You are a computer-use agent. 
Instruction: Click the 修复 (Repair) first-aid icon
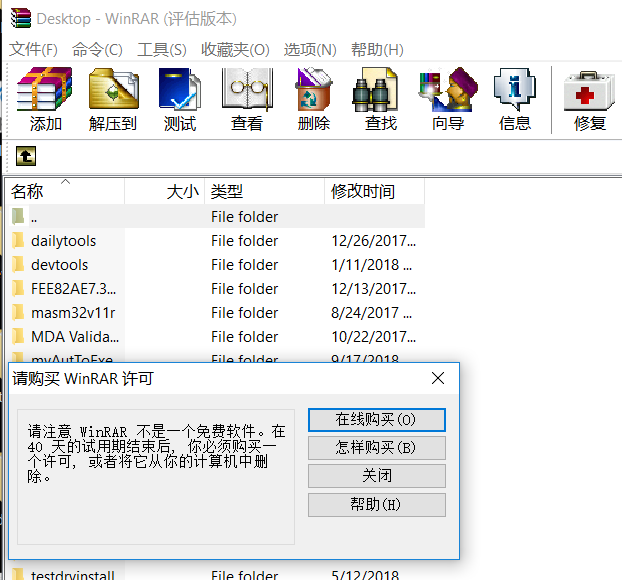click(589, 91)
